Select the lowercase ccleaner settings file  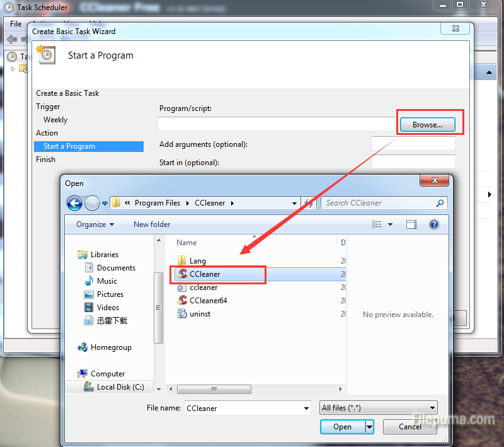click(203, 287)
